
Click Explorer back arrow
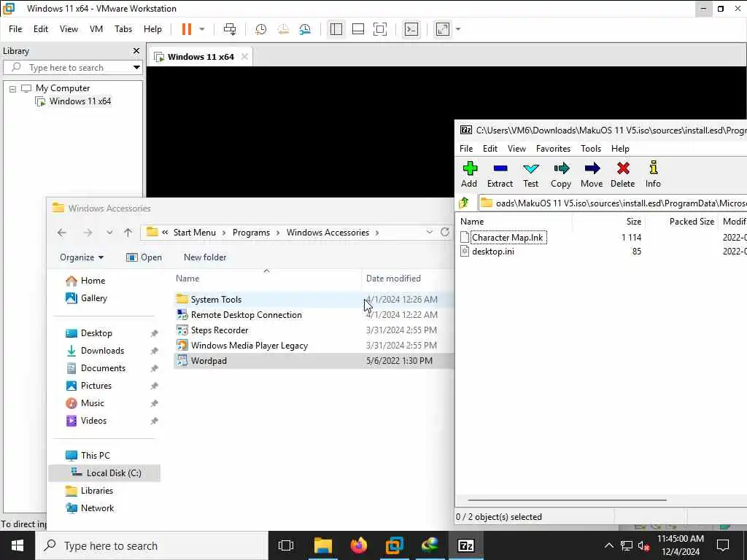point(62,233)
